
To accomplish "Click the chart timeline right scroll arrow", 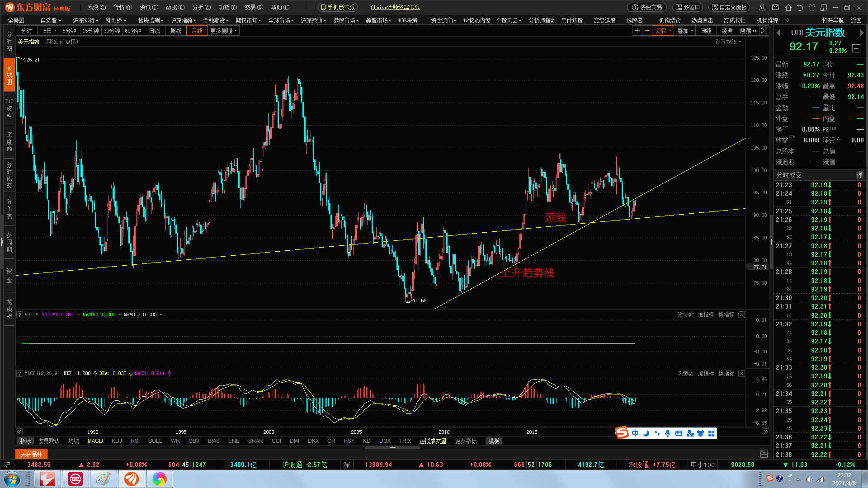I will tap(765, 432).
